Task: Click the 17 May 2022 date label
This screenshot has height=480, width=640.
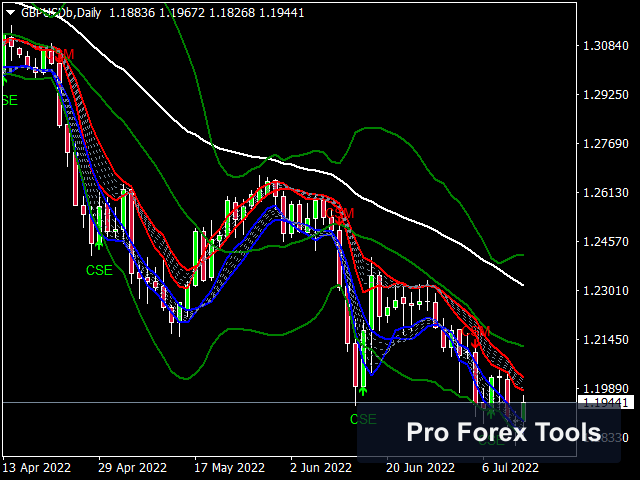Action: pyautogui.click(x=229, y=467)
